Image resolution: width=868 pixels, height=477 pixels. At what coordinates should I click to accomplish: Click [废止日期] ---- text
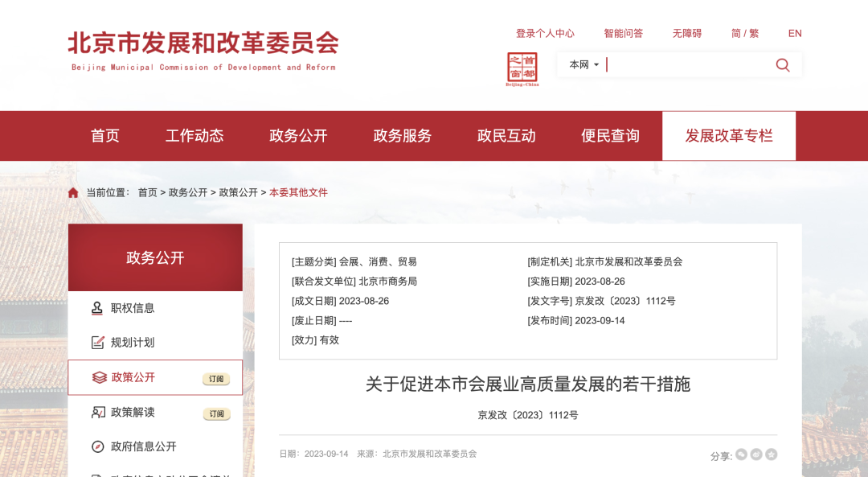pyautogui.click(x=321, y=321)
